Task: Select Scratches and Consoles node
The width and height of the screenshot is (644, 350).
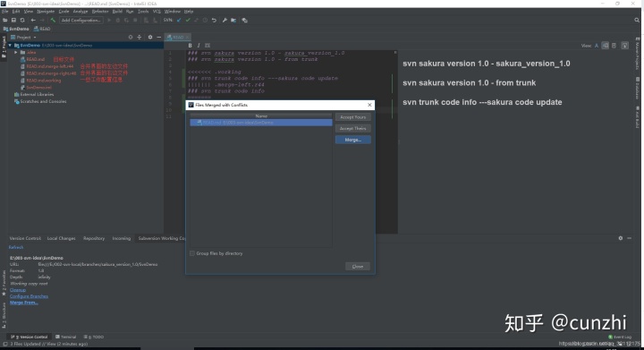Action: click(x=43, y=101)
